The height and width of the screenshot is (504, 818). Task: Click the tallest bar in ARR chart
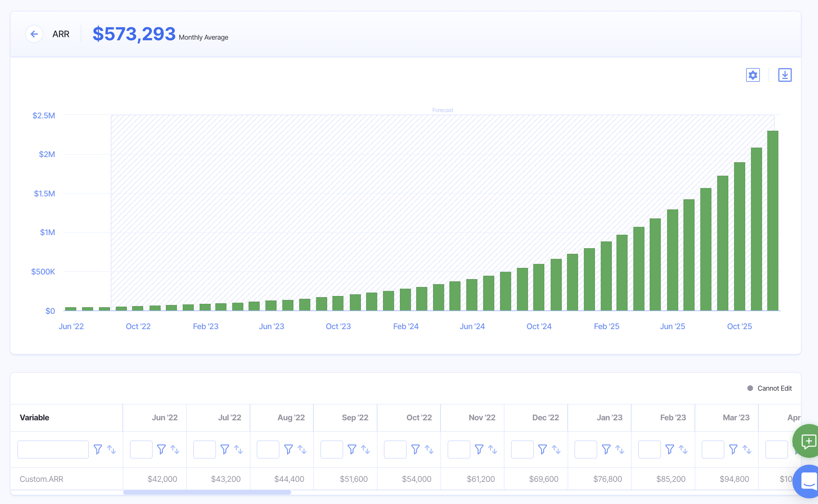pos(772,220)
